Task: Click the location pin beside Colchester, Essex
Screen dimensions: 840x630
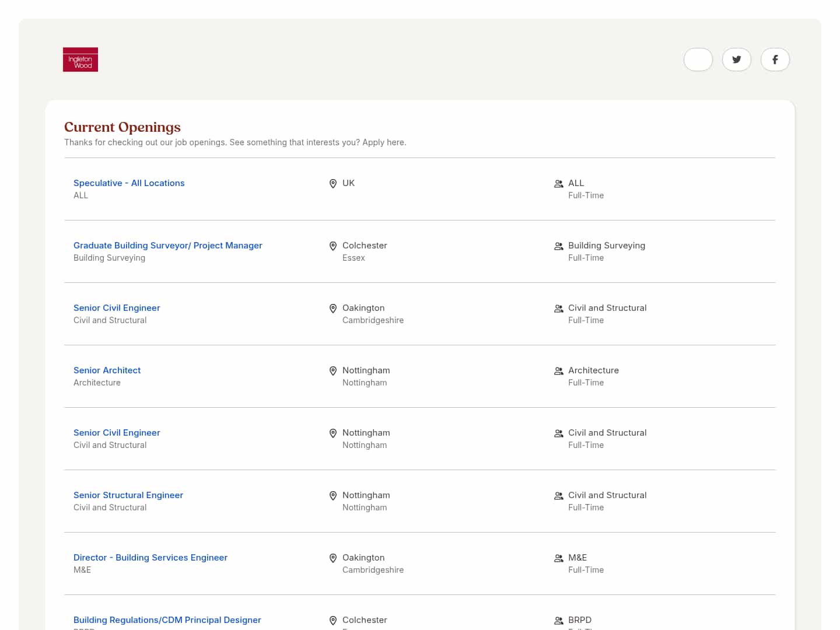Action: [x=333, y=246]
